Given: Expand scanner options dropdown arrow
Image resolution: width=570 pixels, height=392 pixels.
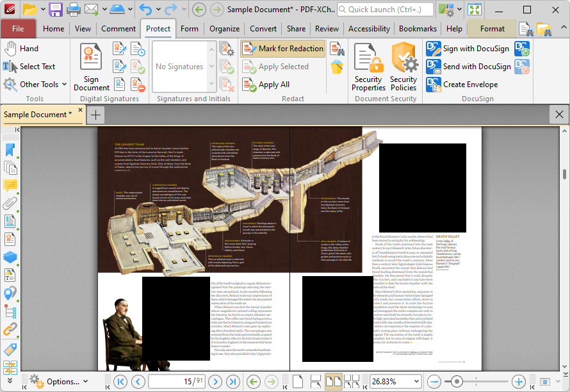Looking at the screenshot, I should (130, 10).
